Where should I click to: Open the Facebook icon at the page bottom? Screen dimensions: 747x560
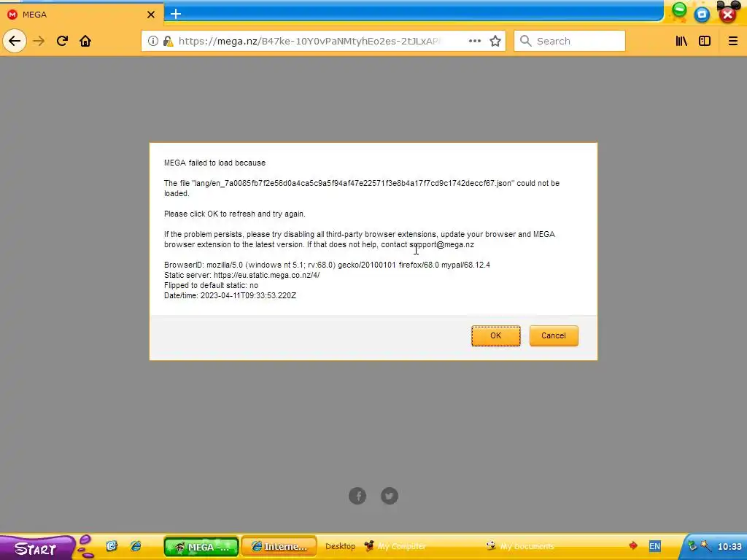click(357, 496)
